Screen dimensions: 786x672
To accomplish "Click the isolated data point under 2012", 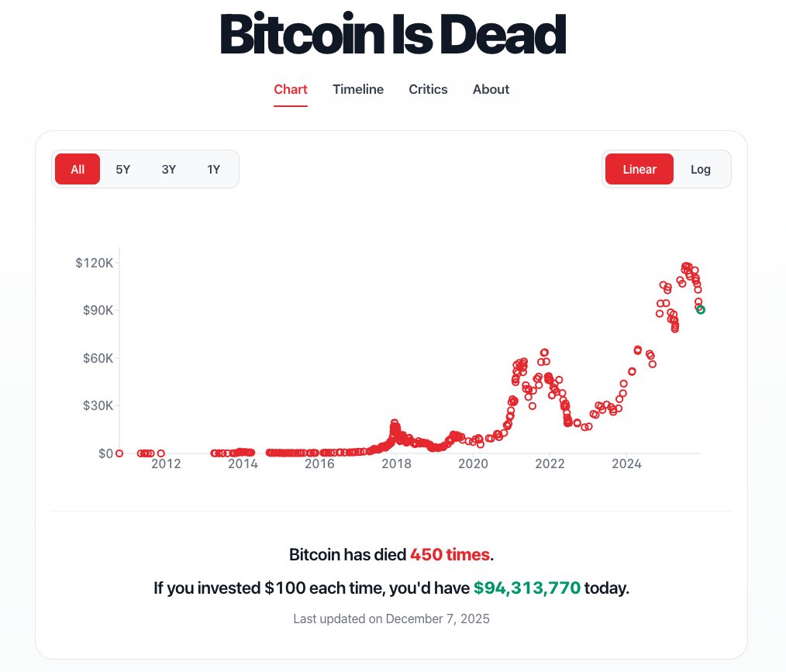I will pos(160,453).
